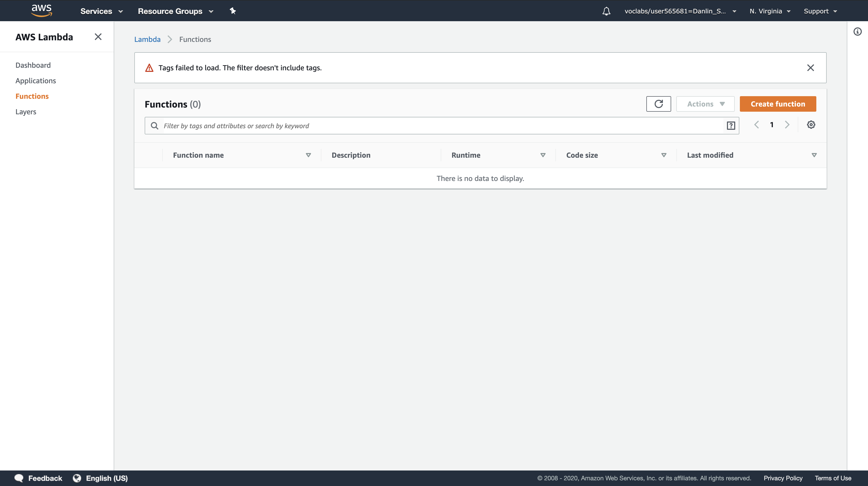
Task: Click the AWS logo home icon
Action: click(x=41, y=10)
